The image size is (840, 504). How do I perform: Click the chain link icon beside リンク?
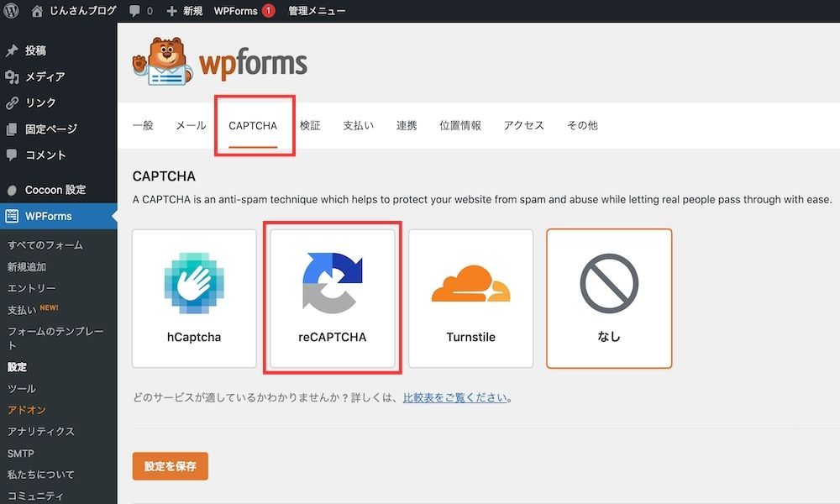pos(12,102)
